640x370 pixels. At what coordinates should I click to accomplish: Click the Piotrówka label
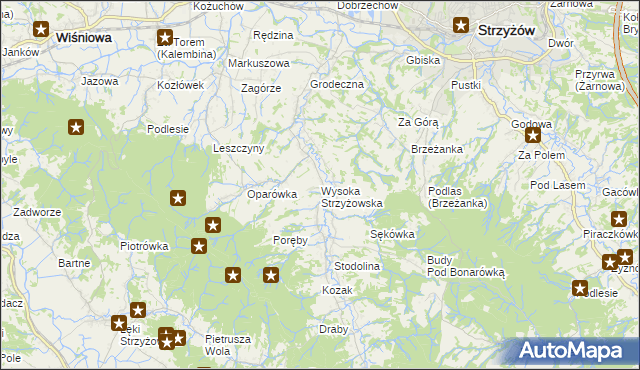click(x=144, y=246)
